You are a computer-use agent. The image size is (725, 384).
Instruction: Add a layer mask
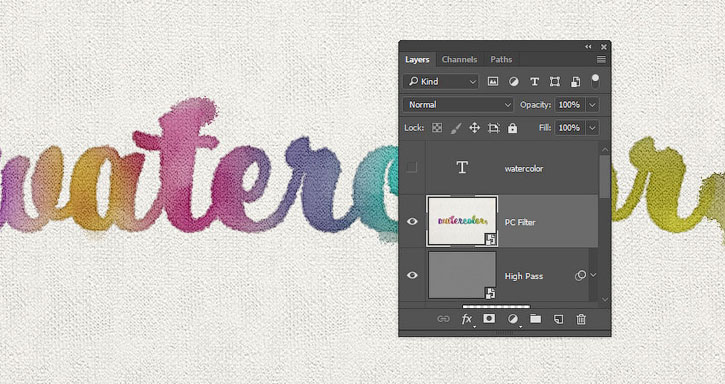pyautogui.click(x=489, y=318)
